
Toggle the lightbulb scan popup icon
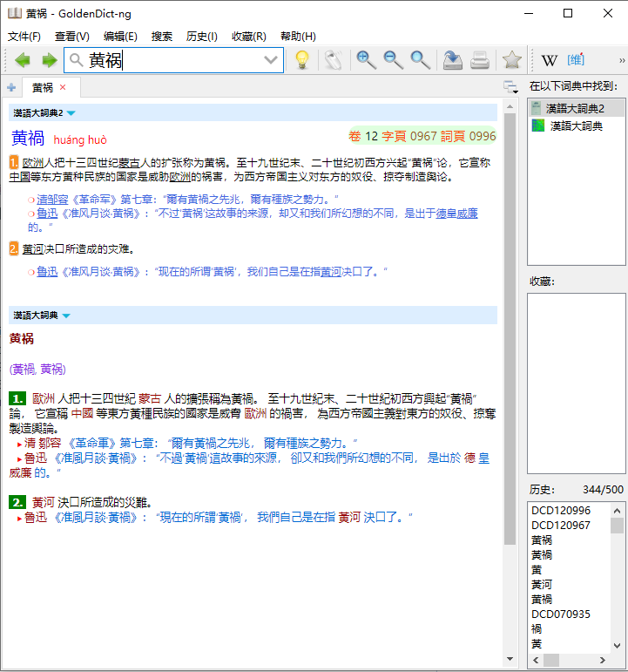[301, 60]
